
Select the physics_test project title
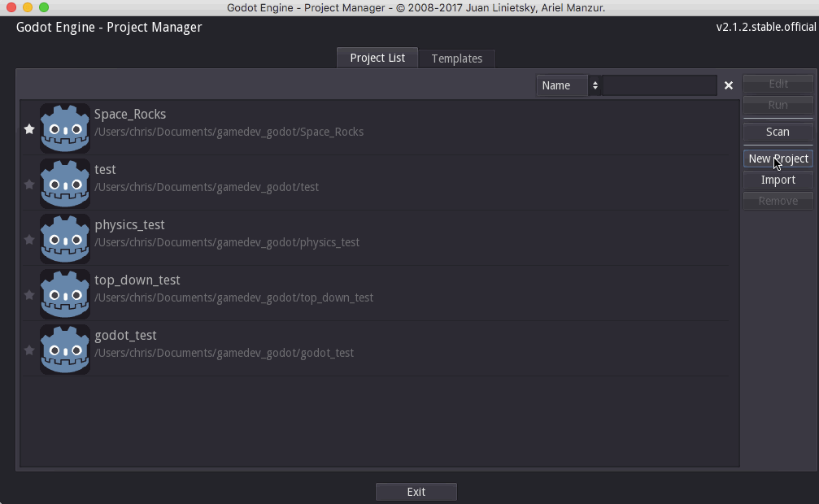tap(129, 225)
